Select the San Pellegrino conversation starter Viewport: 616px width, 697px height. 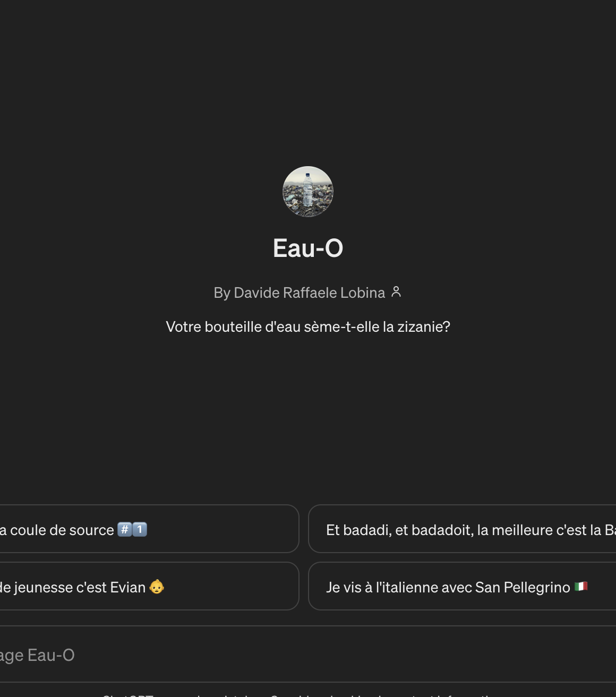462,586
